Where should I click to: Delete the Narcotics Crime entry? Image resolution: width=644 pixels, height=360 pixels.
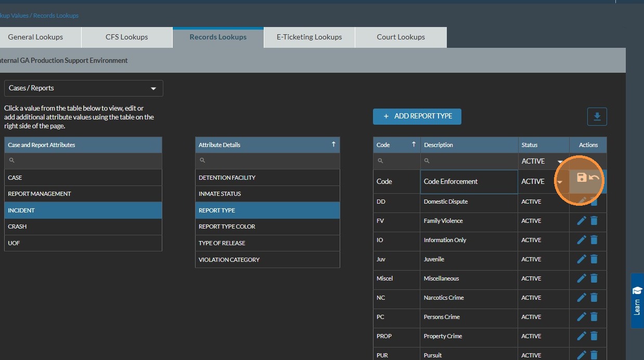tap(594, 298)
